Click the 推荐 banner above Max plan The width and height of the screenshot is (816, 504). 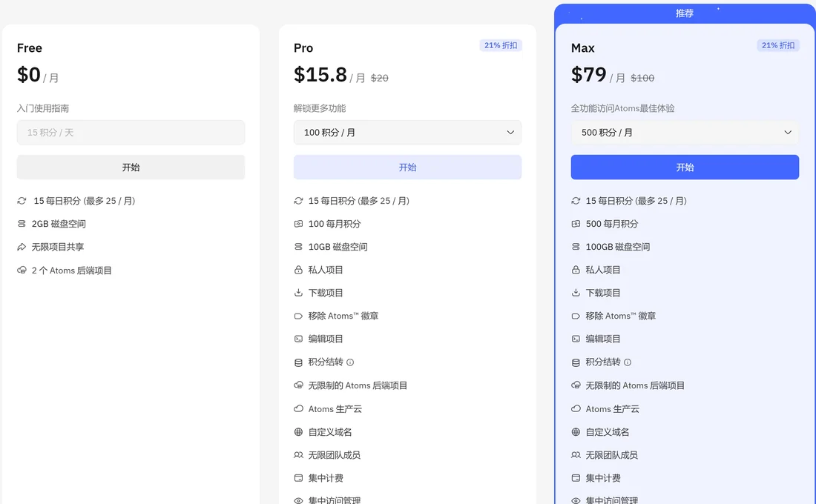[685, 13]
